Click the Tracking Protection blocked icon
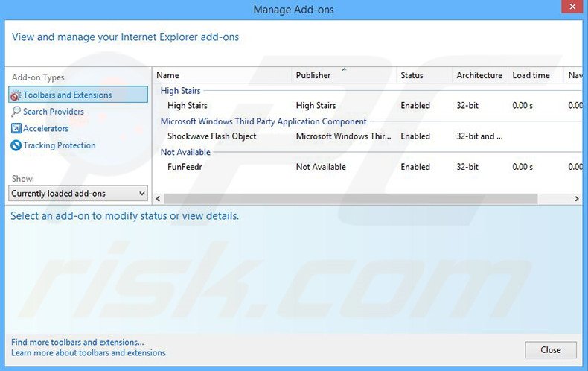This screenshot has height=371, width=588. [x=16, y=145]
